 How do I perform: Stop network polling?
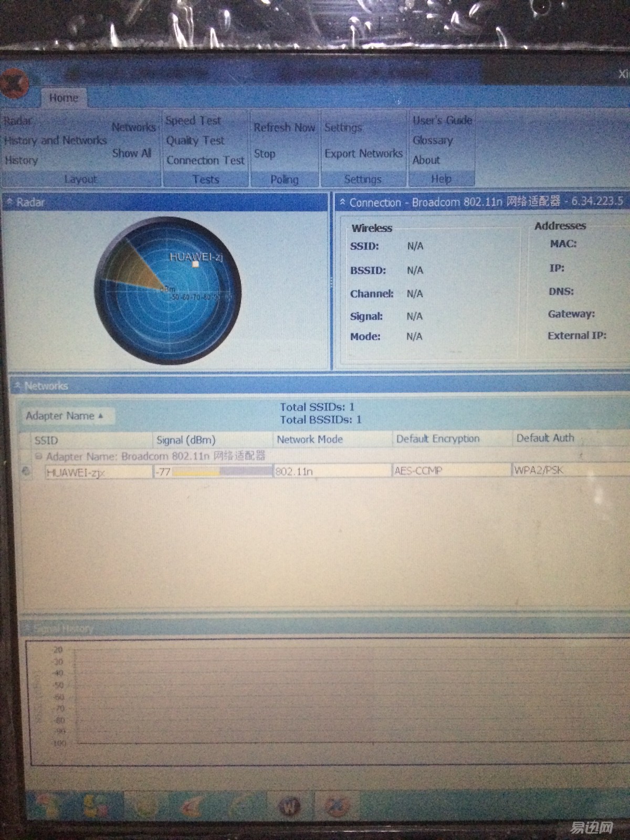[265, 154]
